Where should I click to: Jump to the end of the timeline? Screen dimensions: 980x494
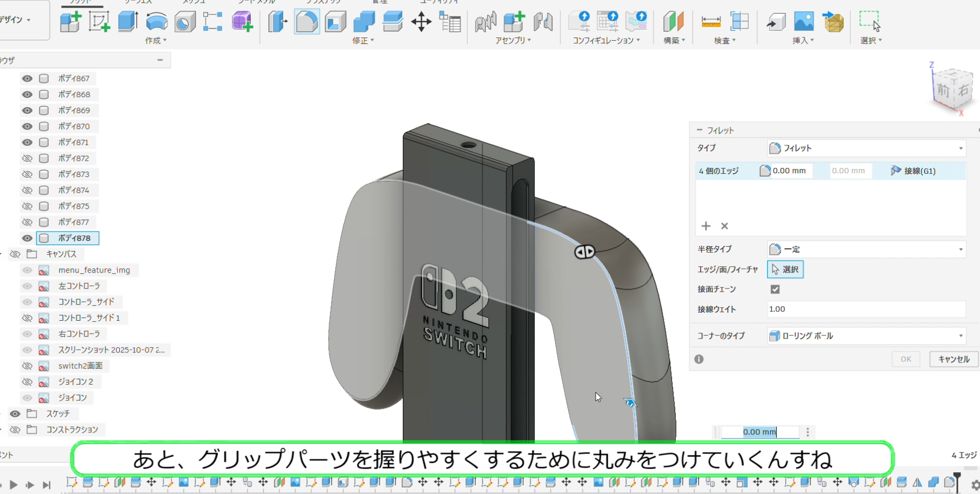point(46,484)
